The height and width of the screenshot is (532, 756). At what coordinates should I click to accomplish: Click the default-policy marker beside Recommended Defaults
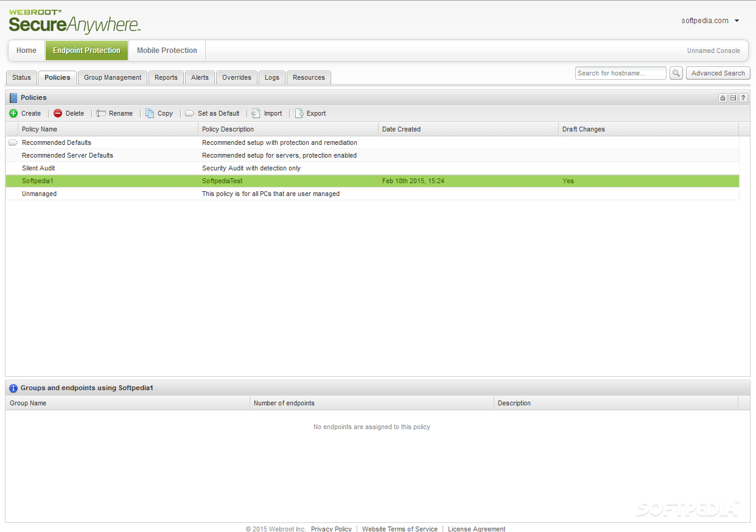[13, 142]
